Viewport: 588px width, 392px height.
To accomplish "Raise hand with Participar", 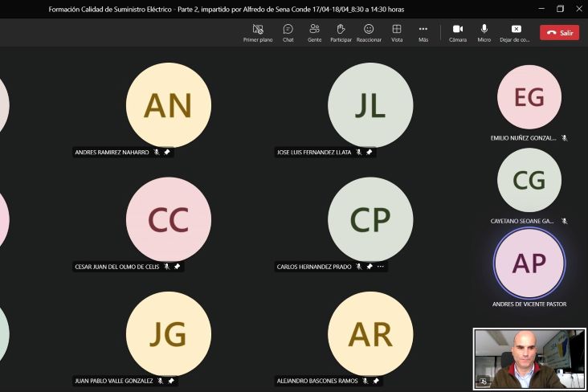I will point(341,33).
